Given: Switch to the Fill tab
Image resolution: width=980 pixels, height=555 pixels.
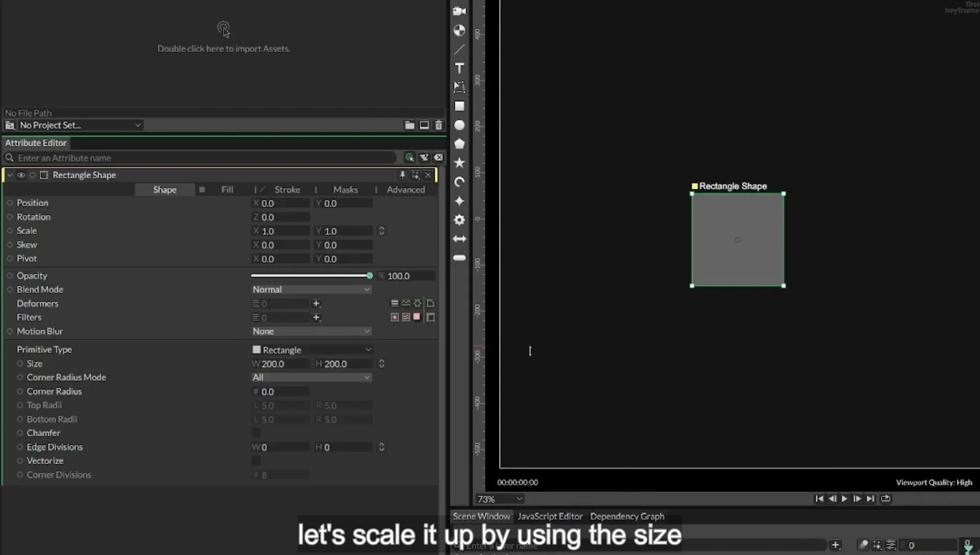Looking at the screenshot, I should click(x=227, y=190).
